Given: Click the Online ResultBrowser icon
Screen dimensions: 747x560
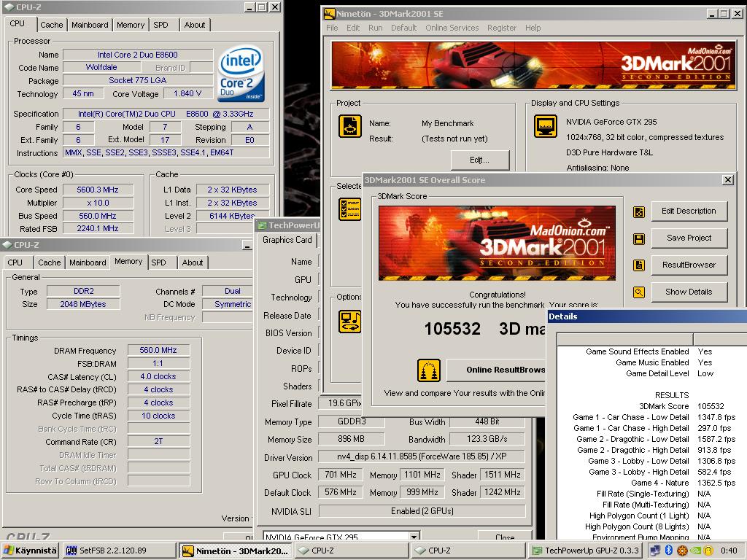Looking at the screenshot, I should click(429, 370).
